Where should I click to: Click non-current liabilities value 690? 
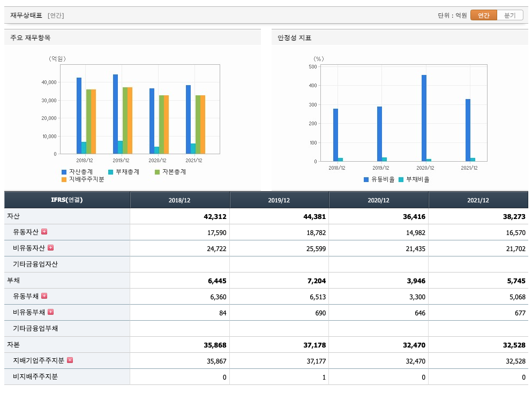(x=320, y=313)
